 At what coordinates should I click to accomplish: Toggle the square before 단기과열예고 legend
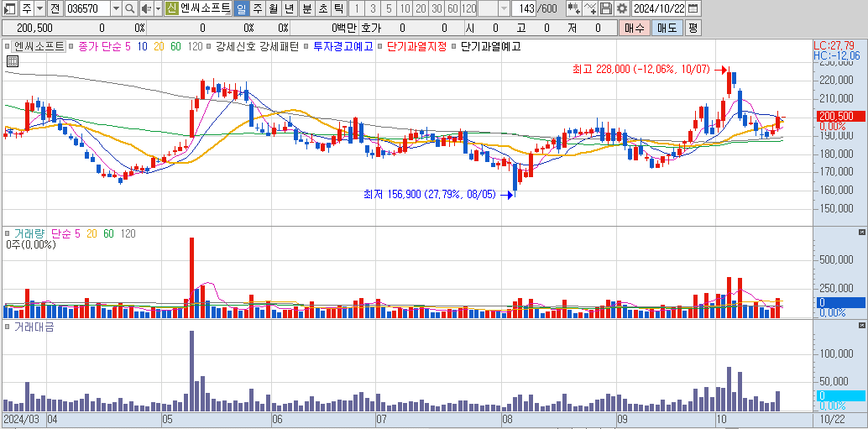454,47
